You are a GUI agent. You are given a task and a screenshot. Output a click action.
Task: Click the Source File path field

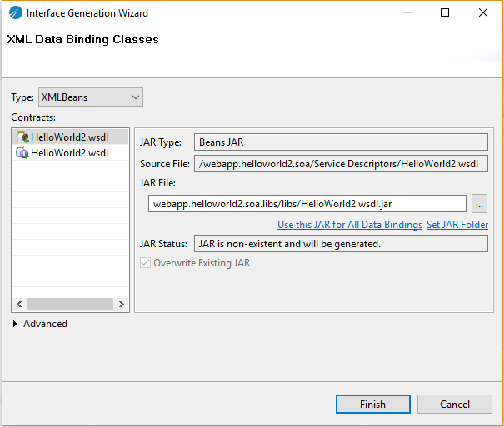point(340,164)
